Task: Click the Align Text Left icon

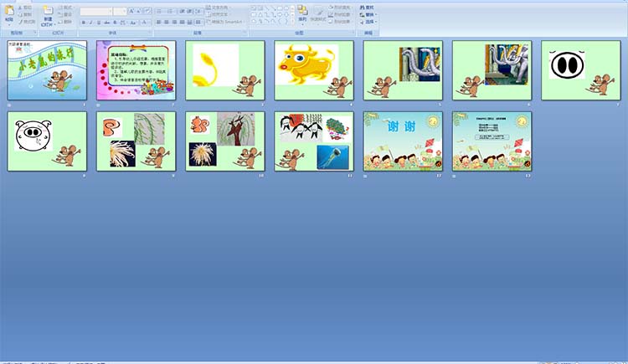Action: click(x=158, y=23)
